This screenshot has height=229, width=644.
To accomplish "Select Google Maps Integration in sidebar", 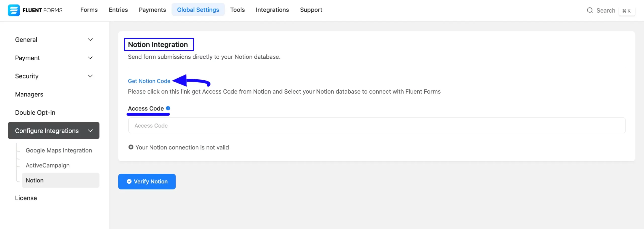I will click(59, 150).
